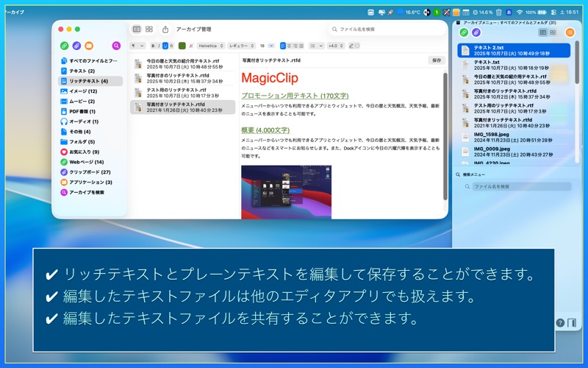Justify text alignment
Screen dimensions: 588x368
[x=301, y=46]
